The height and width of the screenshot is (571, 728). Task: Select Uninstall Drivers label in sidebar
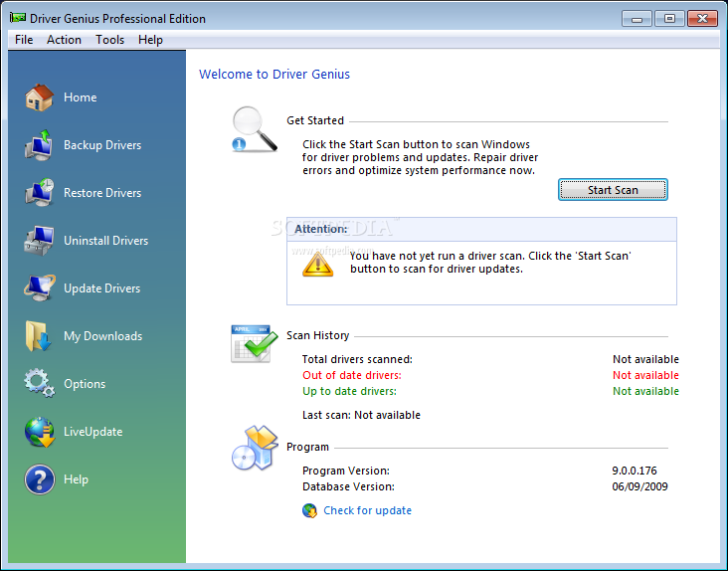[105, 241]
